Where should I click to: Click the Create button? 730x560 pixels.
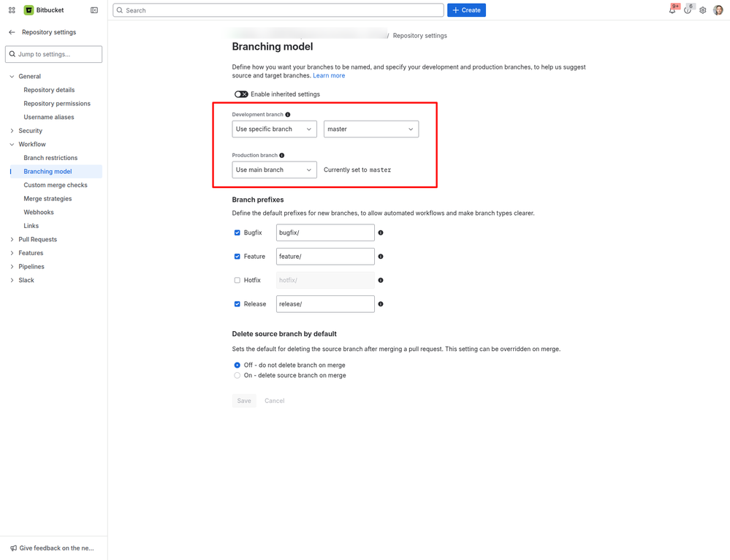tap(466, 10)
